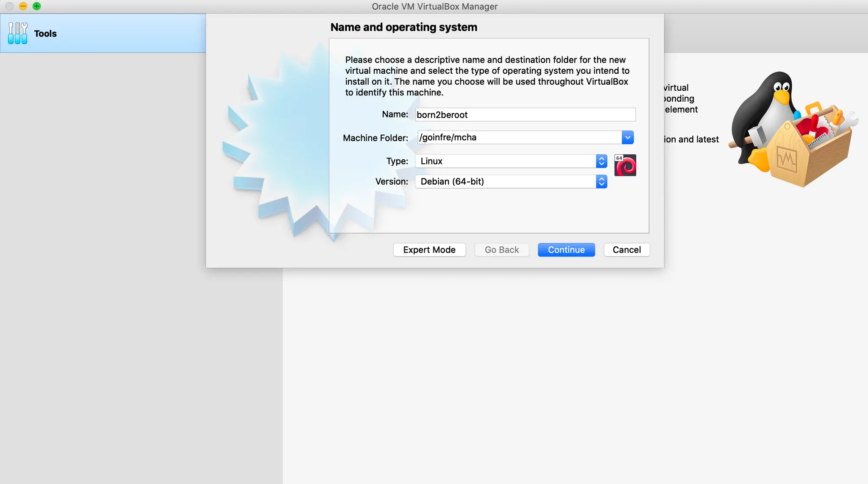Click the Name and operating system heading
The width and height of the screenshot is (868, 484).
point(403,27)
